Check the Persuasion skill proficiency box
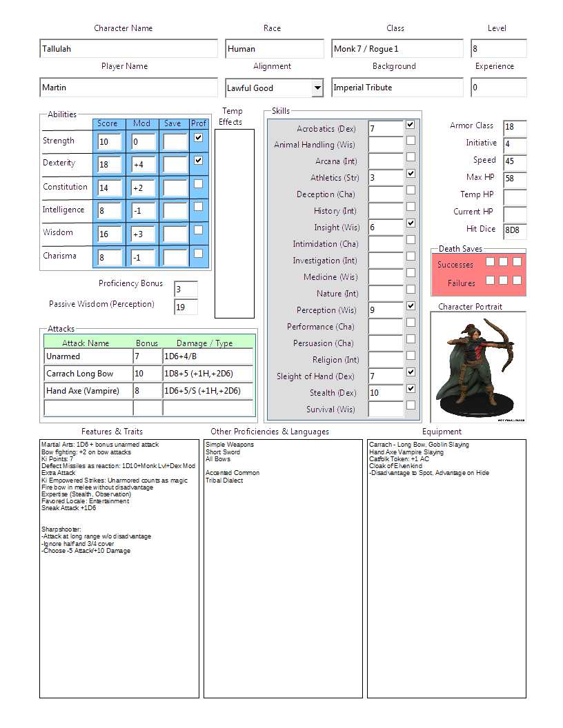The image size is (563, 728). 411,339
